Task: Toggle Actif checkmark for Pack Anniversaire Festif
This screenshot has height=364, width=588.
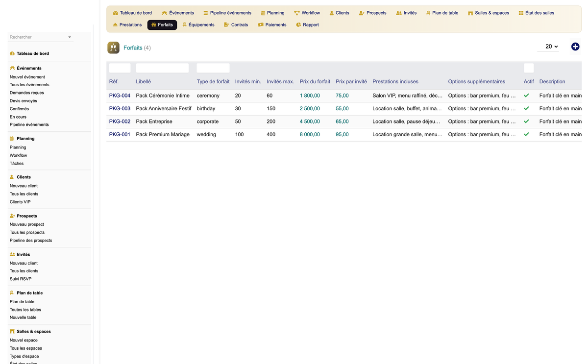Action: click(526, 108)
